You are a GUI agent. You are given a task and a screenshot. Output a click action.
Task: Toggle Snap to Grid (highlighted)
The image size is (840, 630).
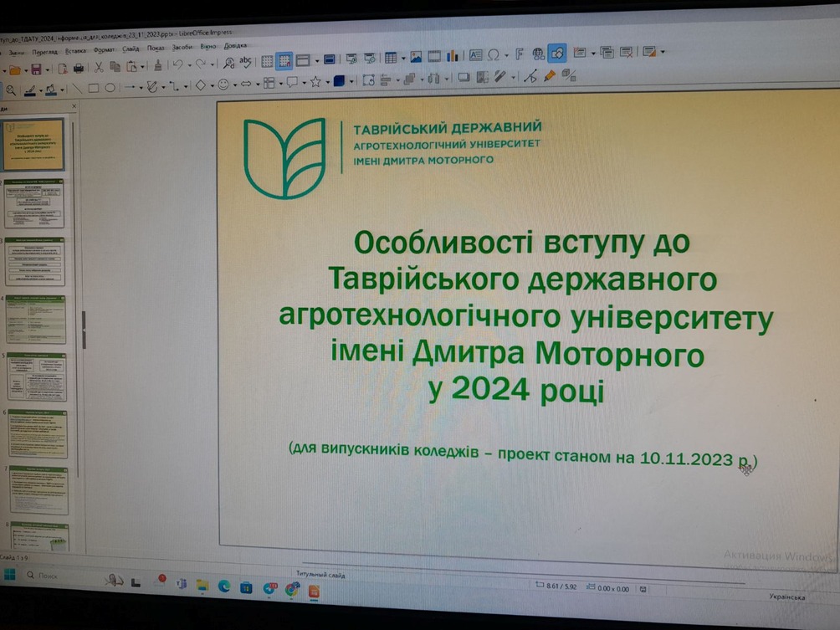284,61
